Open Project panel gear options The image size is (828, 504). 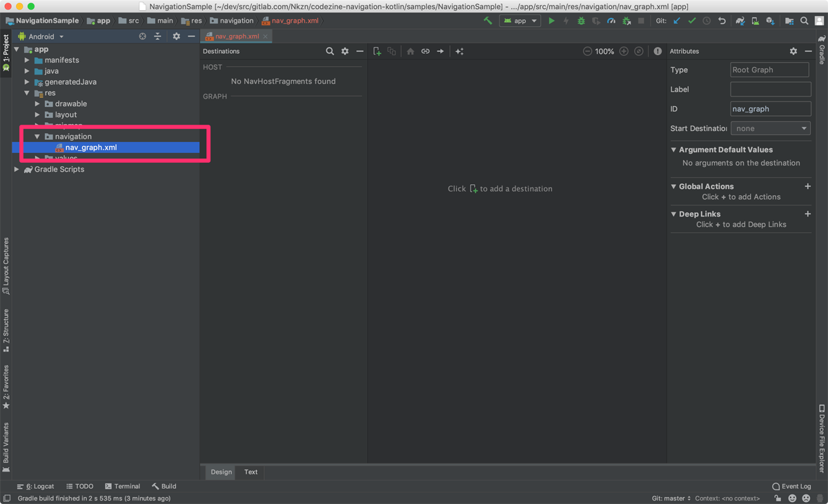pos(177,37)
